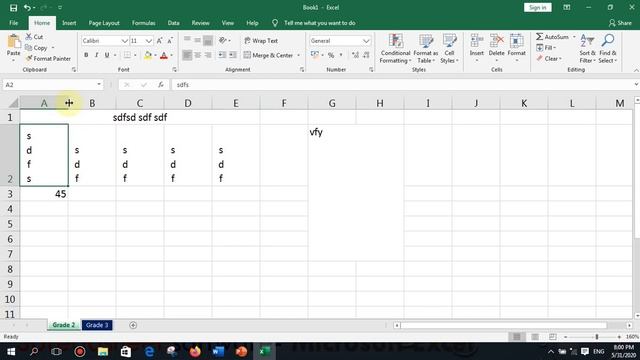The width and height of the screenshot is (640, 360).
Task: Switch to the Formulas tab
Action: (x=144, y=23)
